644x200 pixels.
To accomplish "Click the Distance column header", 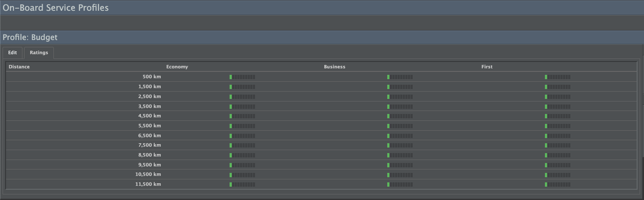I will 19,67.
